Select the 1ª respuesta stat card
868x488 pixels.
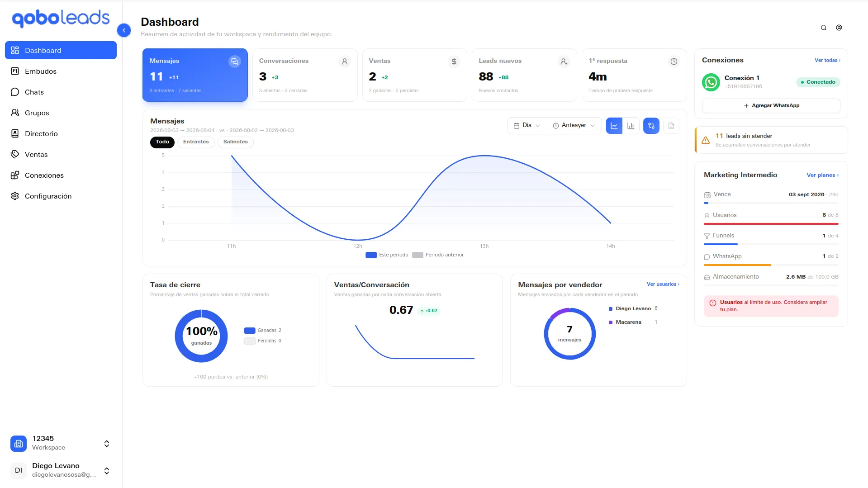634,75
